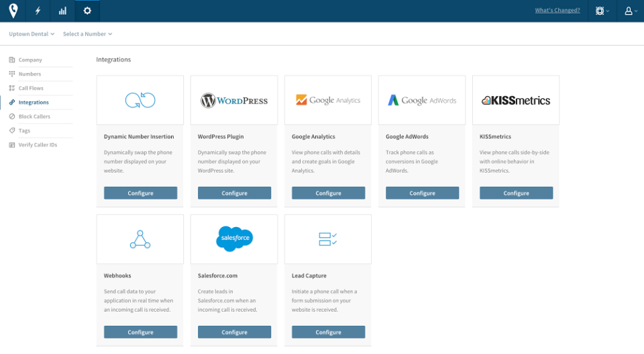Click the Google AdWords title text
Viewport: 644px width, 354px height.
pyautogui.click(x=407, y=136)
